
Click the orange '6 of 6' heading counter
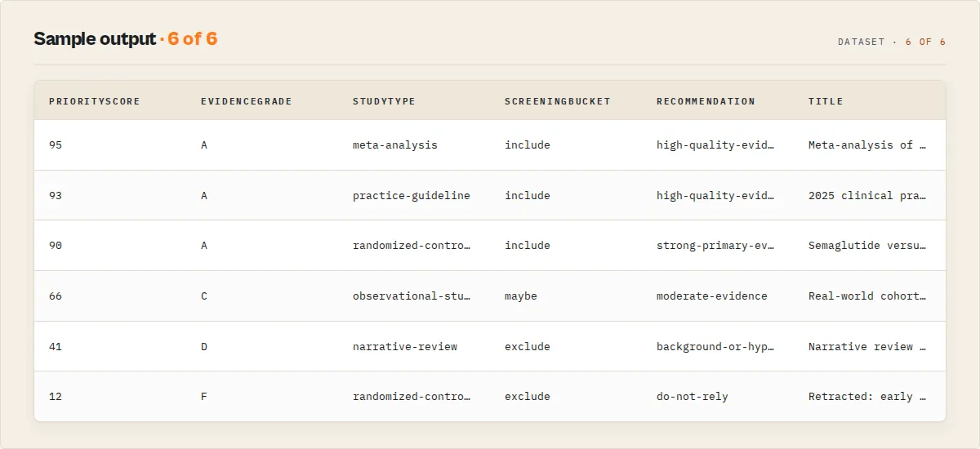coord(193,38)
